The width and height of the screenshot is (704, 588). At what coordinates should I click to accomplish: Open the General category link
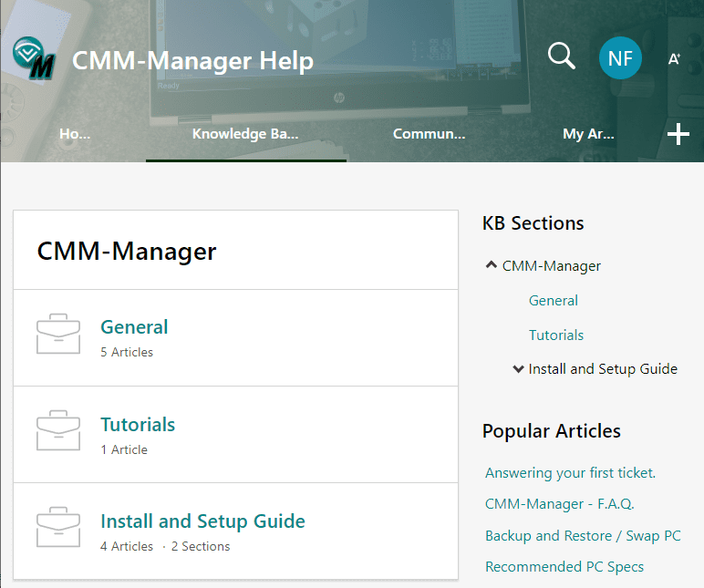134,326
